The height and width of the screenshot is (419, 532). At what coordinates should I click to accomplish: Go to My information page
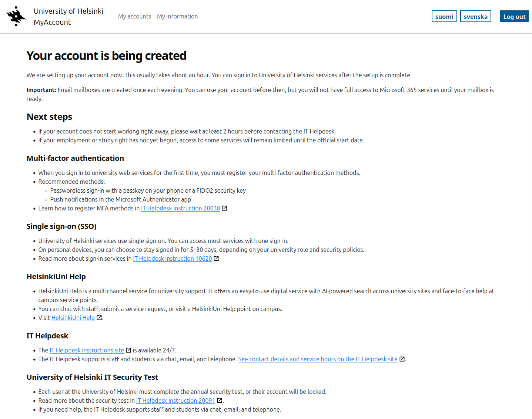pyautogui.click(x=177, y=16)
